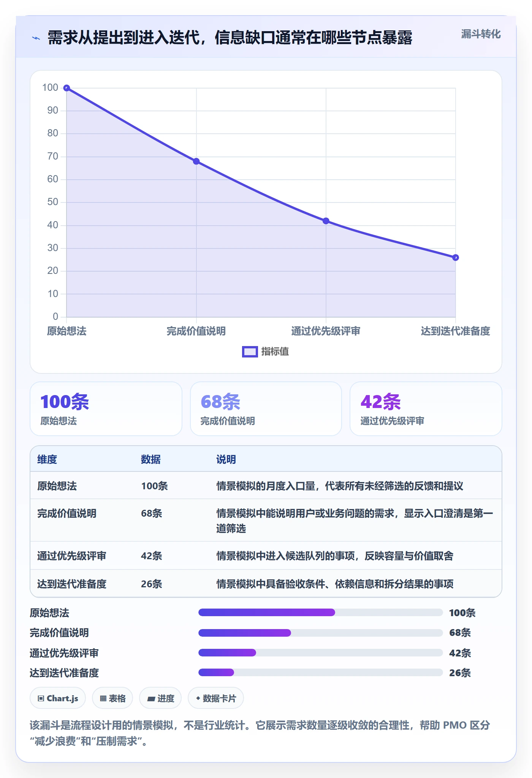Click the 进度 chip bar icon

pyautogui.click(x=151, y=699)
